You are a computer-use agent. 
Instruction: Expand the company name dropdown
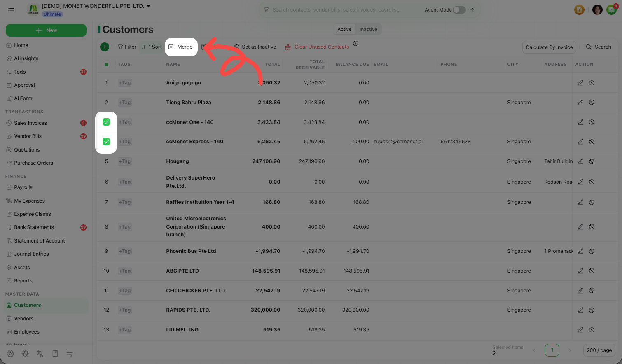click(x=149, y=6)
